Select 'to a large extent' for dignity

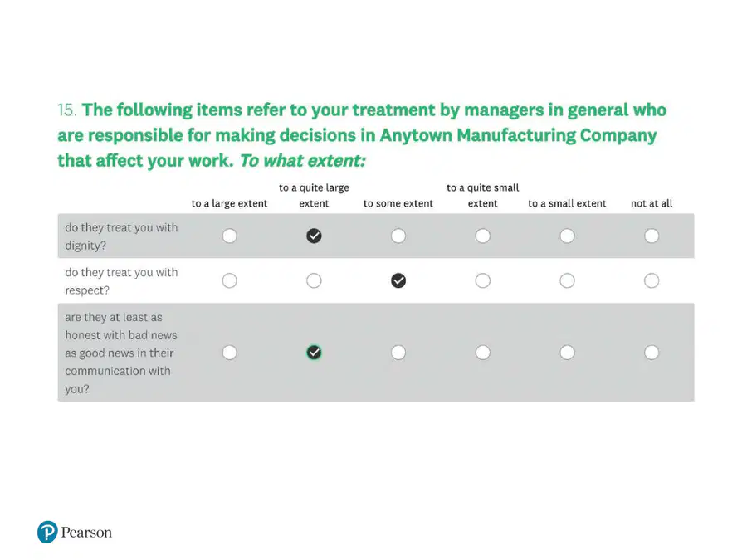click(230, 236)
